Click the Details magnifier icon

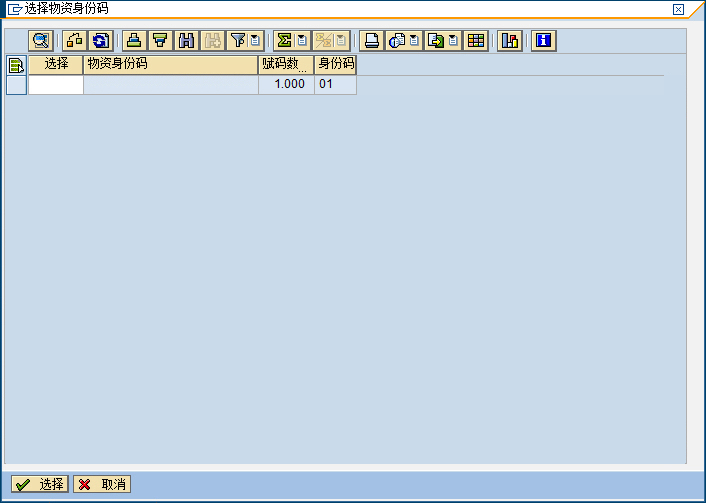coord(41,41)
